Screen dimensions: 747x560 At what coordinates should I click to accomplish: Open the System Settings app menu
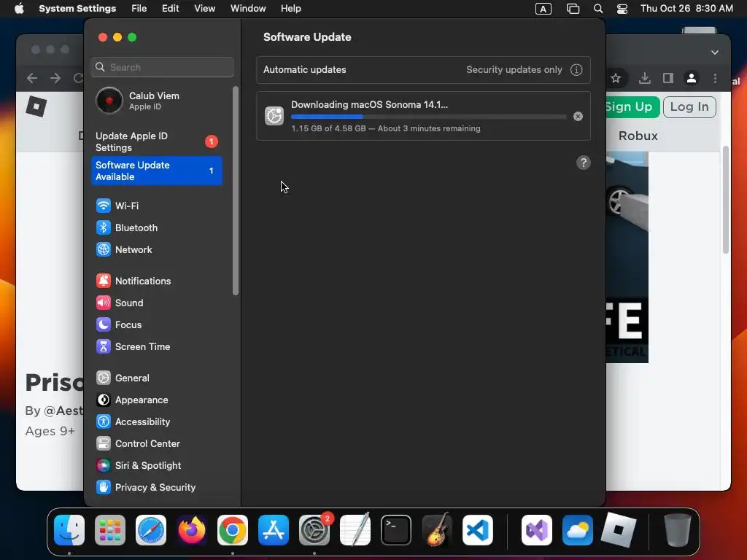point(77,9)
